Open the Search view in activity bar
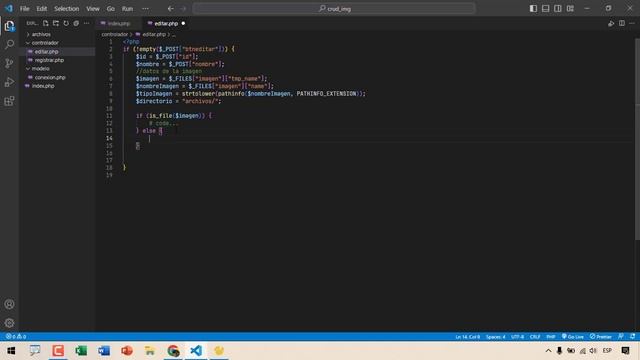 pos(9,44)
